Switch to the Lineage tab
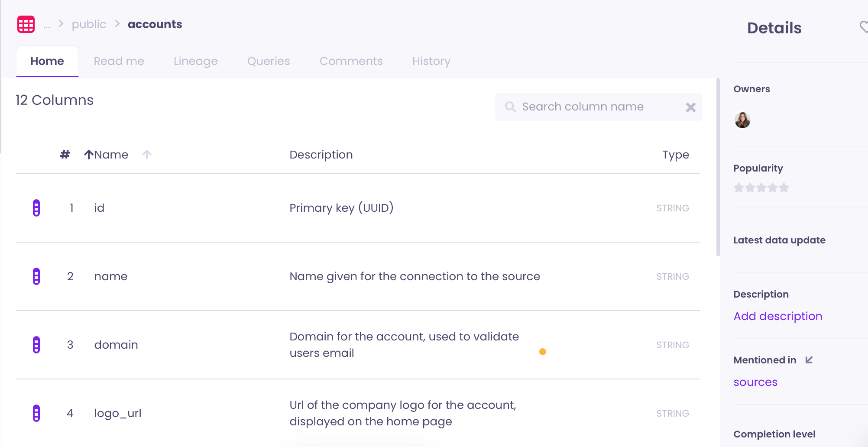The width and height of the screenshot is (868, 447). (x=195, y=61)
